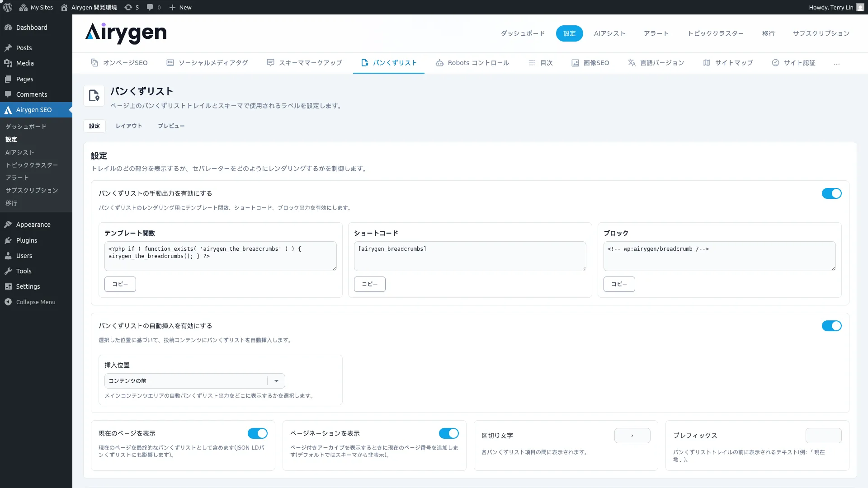Click the Users icon in sidebar
Image resolution: width=868 pixels, height=488 pixels.
(x=8, y=256)
